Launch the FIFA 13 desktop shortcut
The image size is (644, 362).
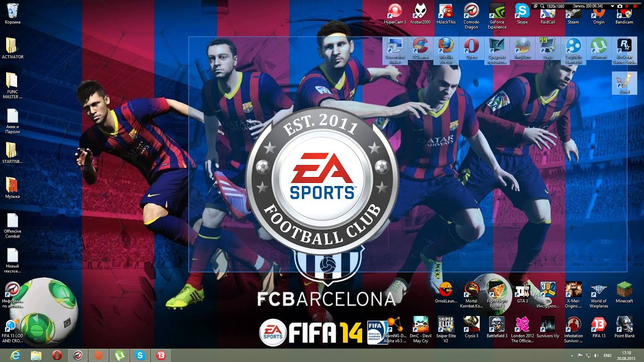pyautogui.click(x=599, y=327)
